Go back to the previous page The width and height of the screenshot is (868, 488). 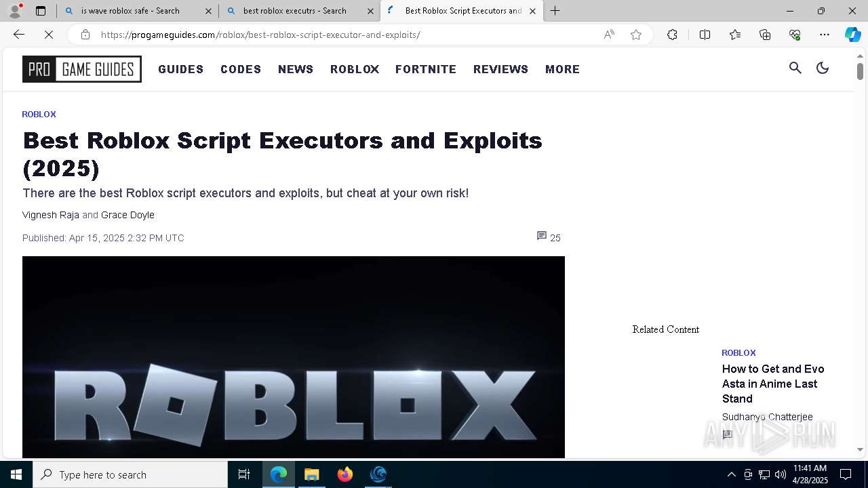pyautogui.click(x=19, y=35)
